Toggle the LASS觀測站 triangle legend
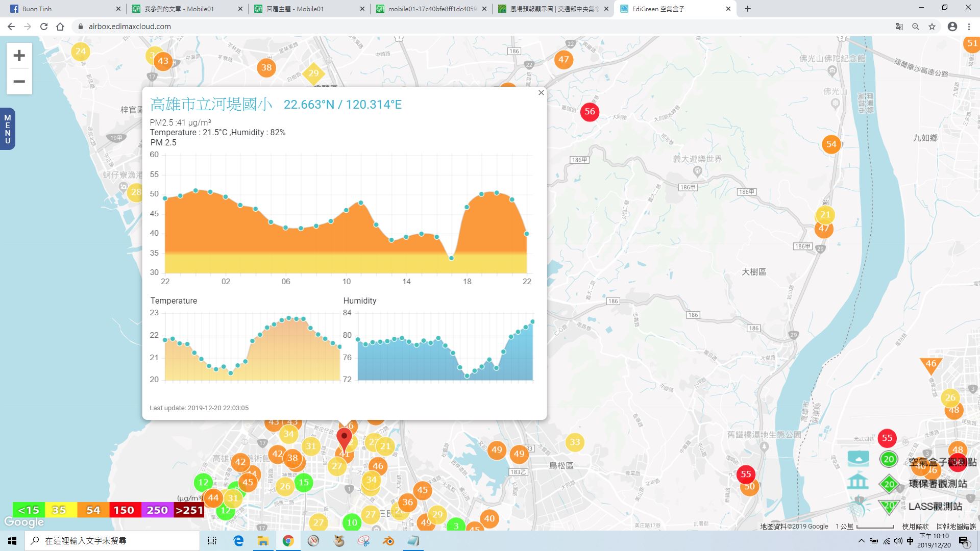Viewport: 980px width, 551px height. 889,507
